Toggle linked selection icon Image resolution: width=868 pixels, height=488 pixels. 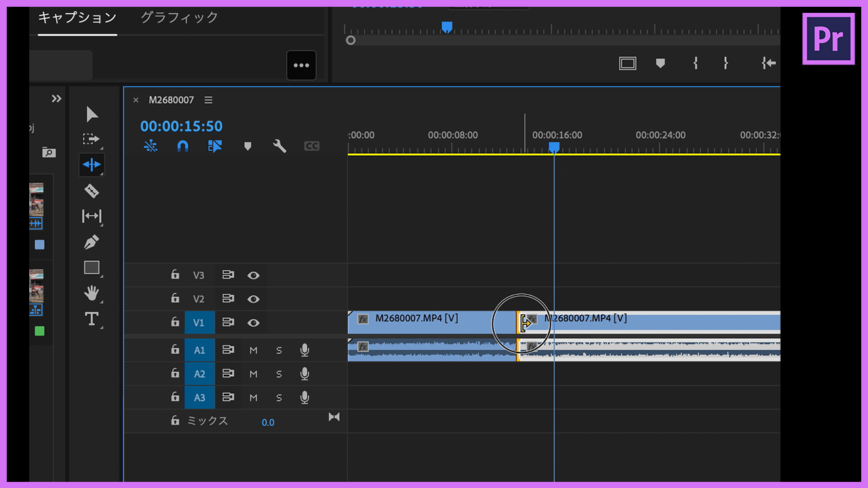tap(215, 146)
